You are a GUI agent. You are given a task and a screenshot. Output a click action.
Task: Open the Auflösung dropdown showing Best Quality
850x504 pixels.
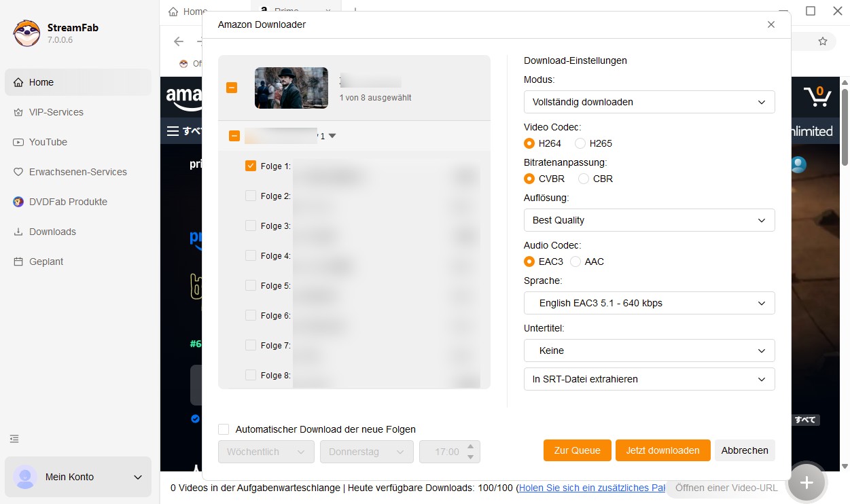(x=648, y=220)
